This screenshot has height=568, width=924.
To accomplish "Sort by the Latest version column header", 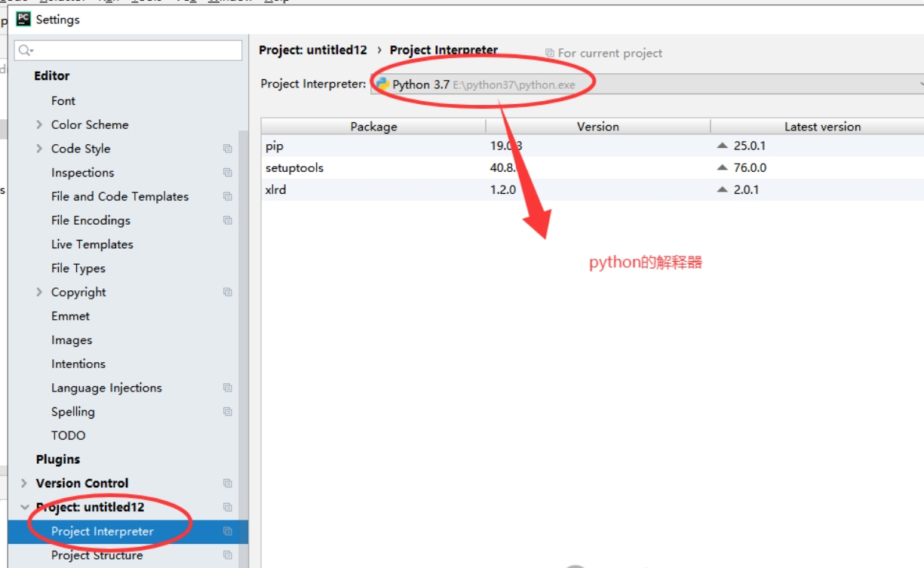I will pyautogui.click(x=818, y=127).
